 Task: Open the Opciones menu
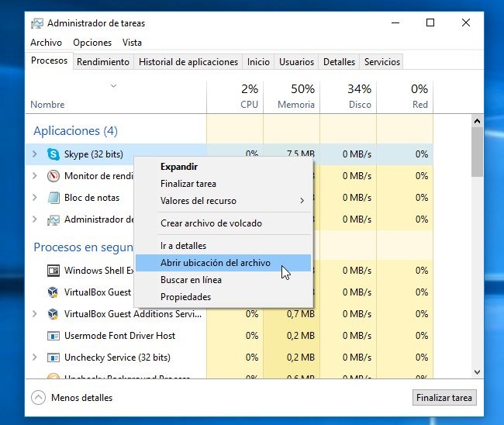coord(92,43)
